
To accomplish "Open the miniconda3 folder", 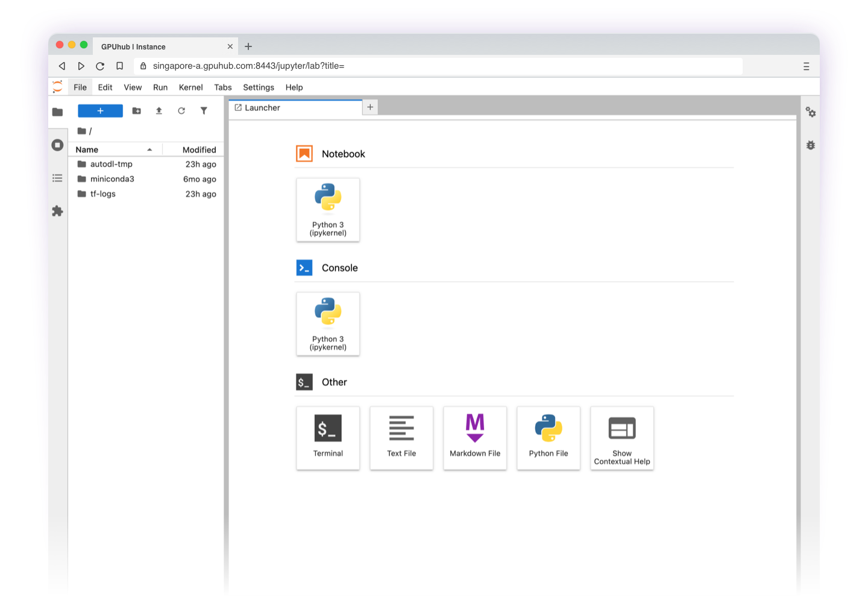I will coord(112,179).
